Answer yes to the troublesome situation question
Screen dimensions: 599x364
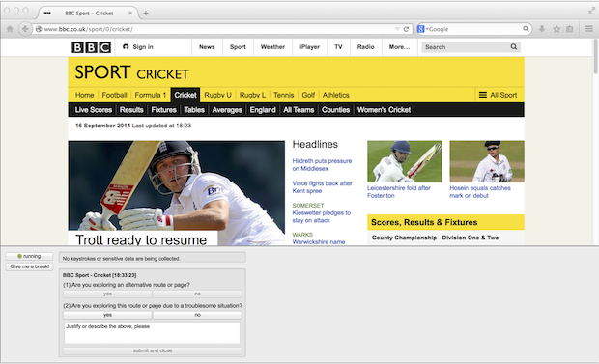pos(107,315)
